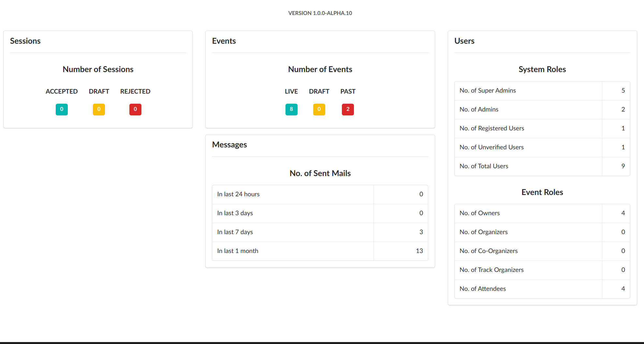Click the Draft sessions yellow count badge

pos(99,109)
